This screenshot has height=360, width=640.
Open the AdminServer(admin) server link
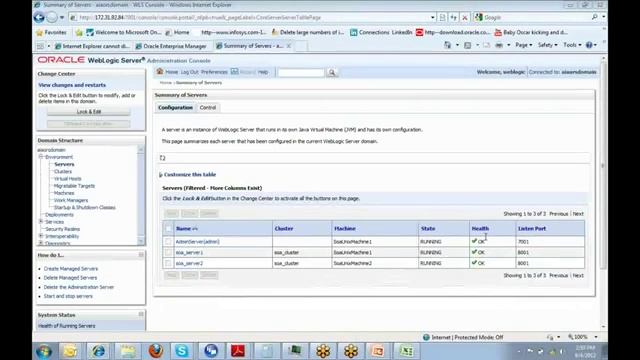pyautogui.click(x=198, y=242)
